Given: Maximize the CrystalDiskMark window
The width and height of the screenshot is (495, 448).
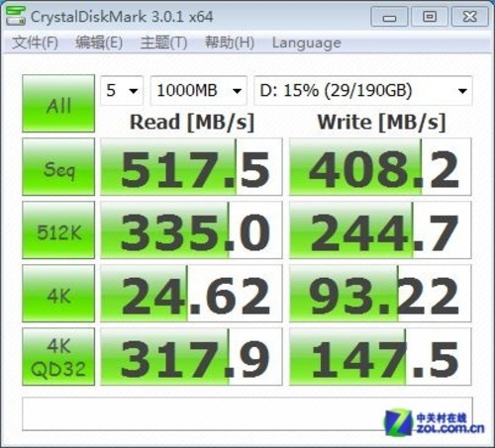Looking at the screenshot, I should coord(430,17).
